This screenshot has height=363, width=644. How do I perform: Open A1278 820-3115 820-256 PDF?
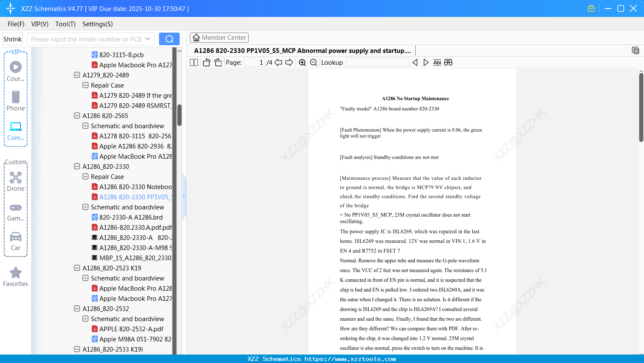click(x=132, y=136)
